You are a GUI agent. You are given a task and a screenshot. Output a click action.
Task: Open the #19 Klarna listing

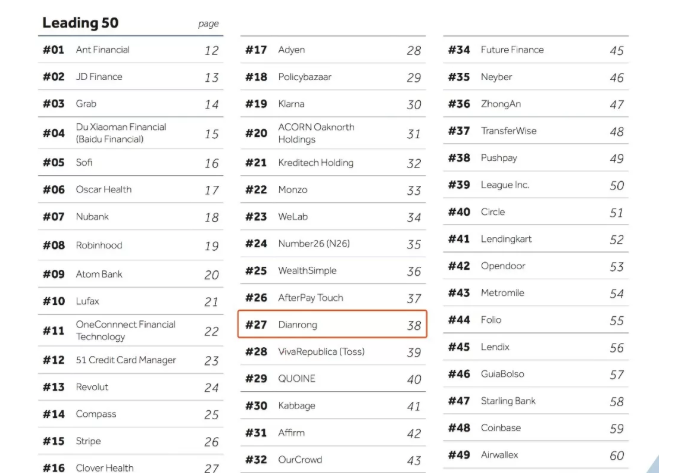(x=333, y=104)
